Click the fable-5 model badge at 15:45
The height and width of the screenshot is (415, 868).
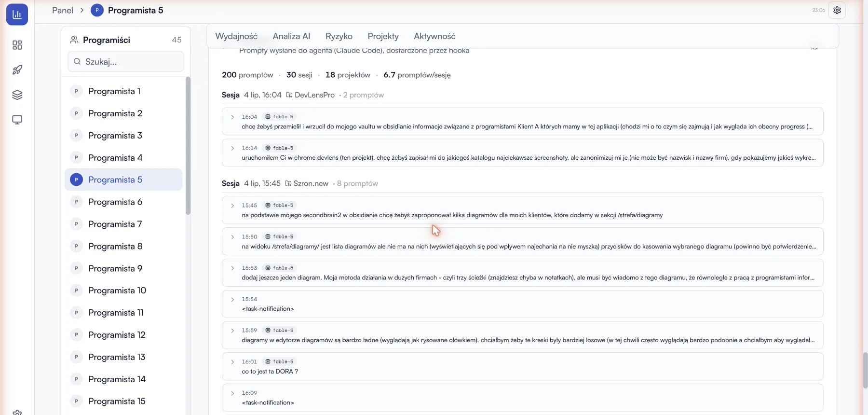click(279, 205)
